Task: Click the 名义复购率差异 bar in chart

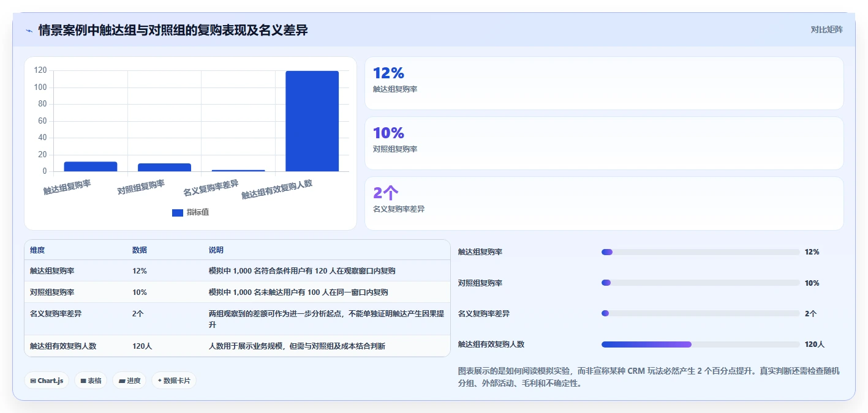Action: pyautogui.click(x=238, y=171)
